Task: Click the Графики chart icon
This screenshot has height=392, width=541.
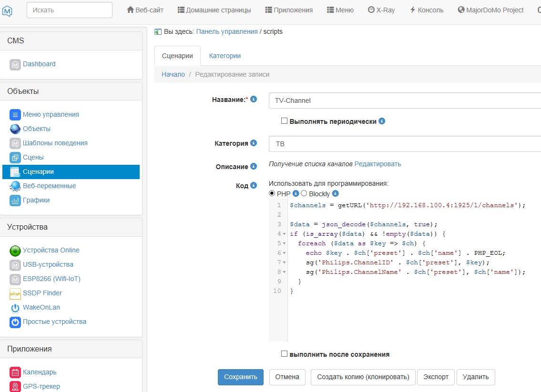Action: click(15, 201)
